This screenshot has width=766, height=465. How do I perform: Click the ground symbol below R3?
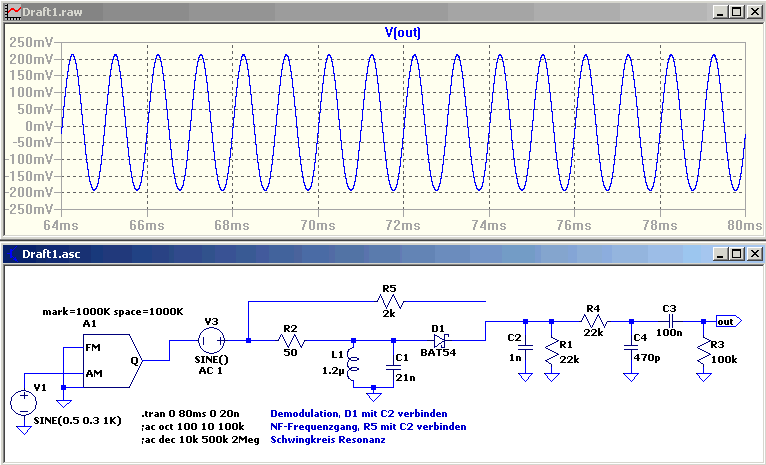703,378
